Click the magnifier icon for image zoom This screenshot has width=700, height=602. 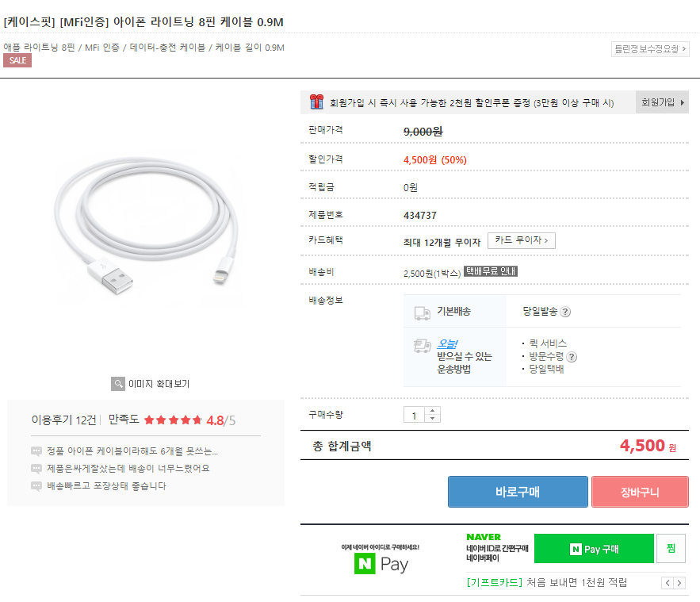tap(118, 384)
